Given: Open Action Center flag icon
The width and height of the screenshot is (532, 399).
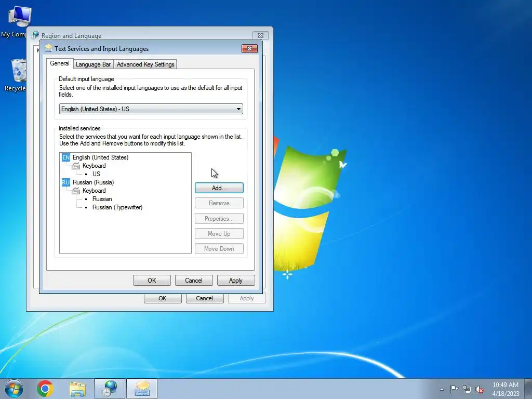Looking at the screenshot, I should point(454,389).
